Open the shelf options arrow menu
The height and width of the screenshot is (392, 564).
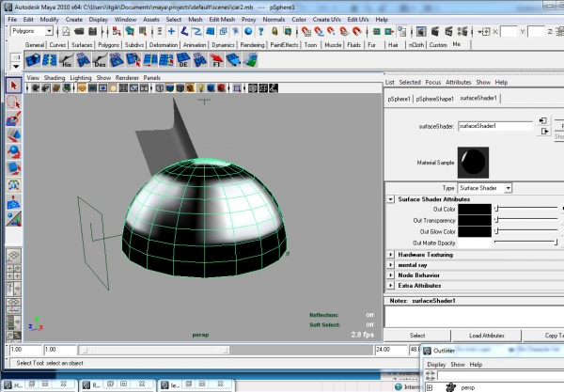coord(16,66)
